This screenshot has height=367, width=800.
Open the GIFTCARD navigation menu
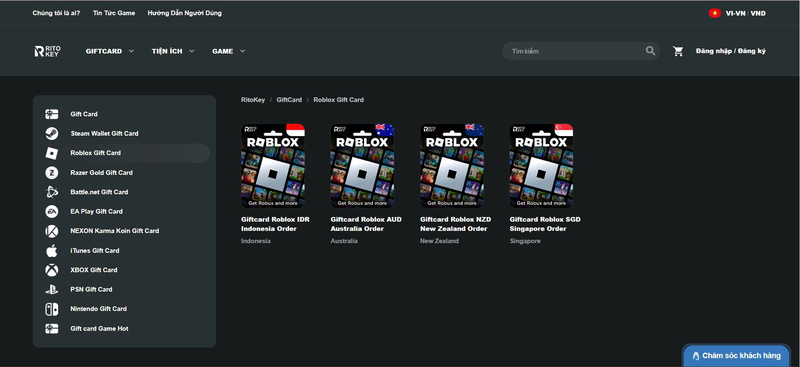pyautogui.click(x=104, y=51)
